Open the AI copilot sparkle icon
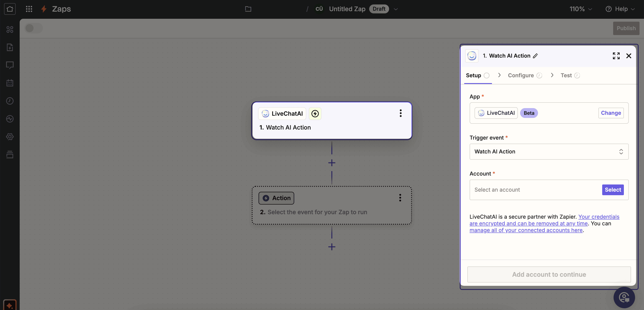This screenshot has height=310, width=644. pos(10,305)
